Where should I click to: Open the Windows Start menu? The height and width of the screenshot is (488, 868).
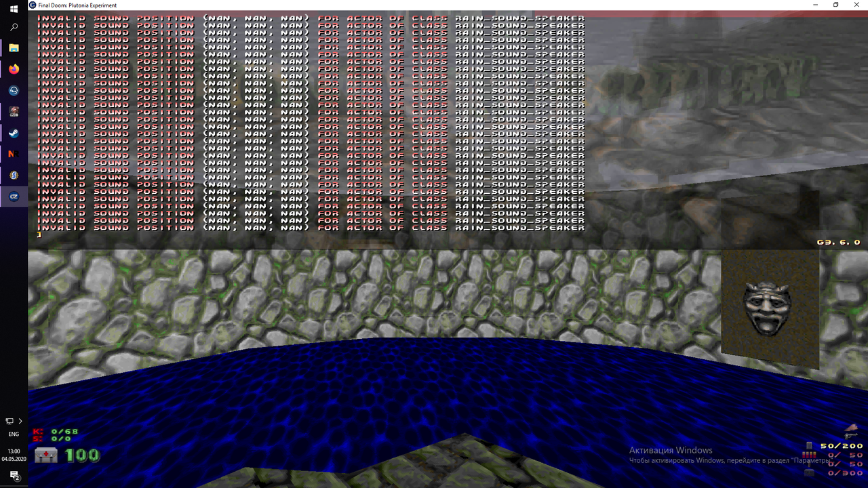[x=14, y=9]
